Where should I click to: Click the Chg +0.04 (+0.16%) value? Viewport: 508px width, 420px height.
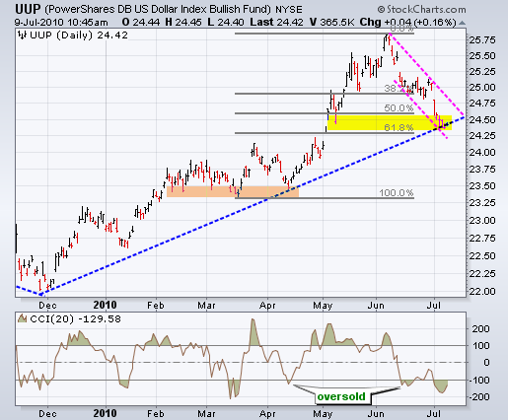point(408,22)
